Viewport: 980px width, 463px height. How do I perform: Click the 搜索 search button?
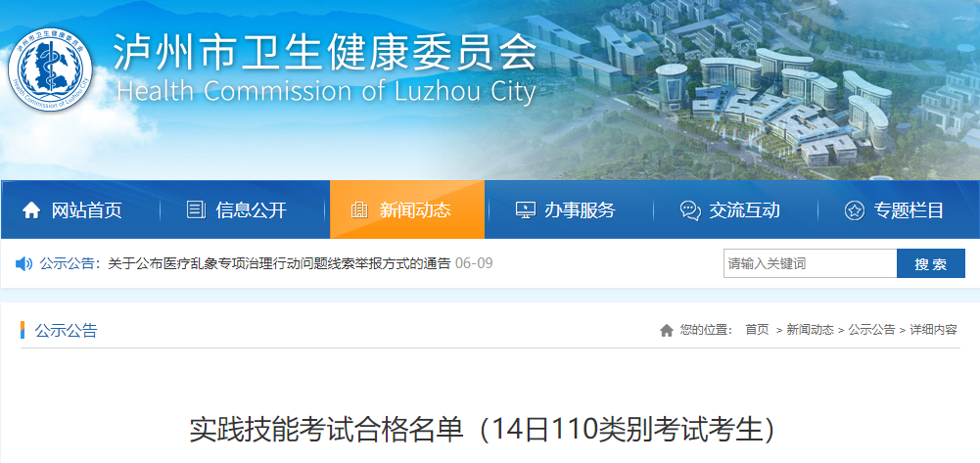click(931, 263)
